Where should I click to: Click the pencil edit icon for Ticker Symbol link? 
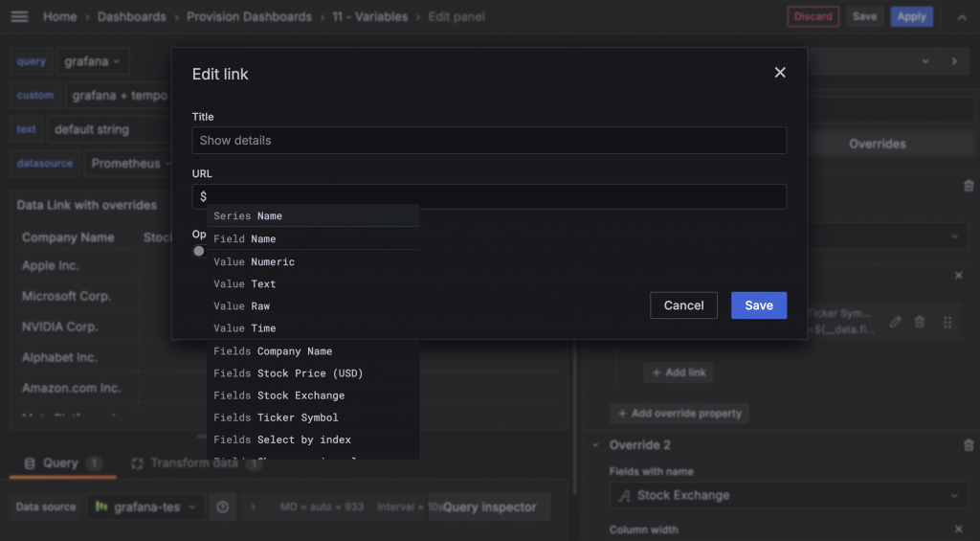coord(896,322)
